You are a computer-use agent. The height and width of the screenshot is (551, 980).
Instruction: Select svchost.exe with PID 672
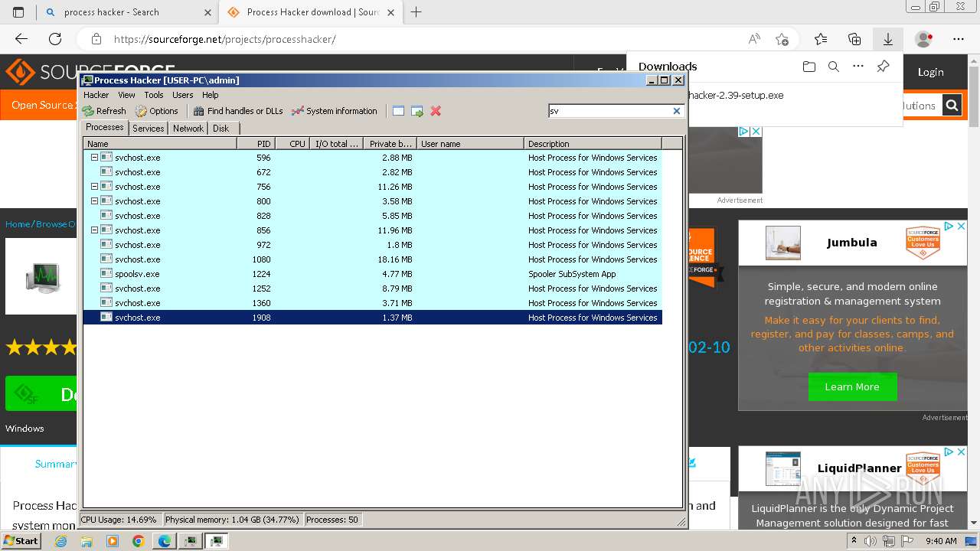pyautogui.click(x=372, y=172)
